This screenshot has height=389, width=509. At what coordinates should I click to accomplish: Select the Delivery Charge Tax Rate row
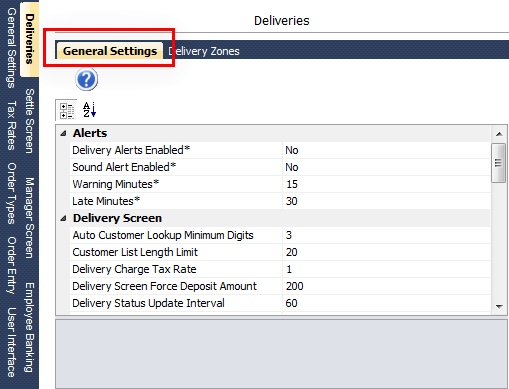[280, 269]
